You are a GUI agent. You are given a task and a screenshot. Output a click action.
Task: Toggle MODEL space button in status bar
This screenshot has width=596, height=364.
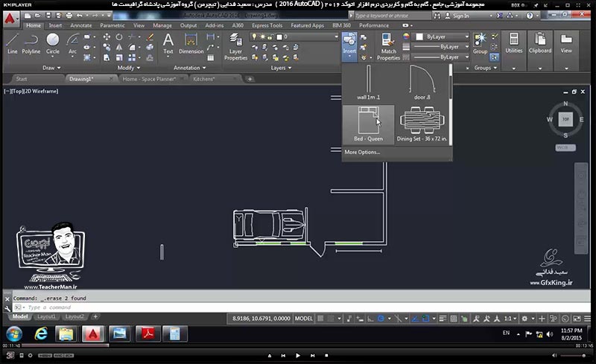(x=304, y=319)
